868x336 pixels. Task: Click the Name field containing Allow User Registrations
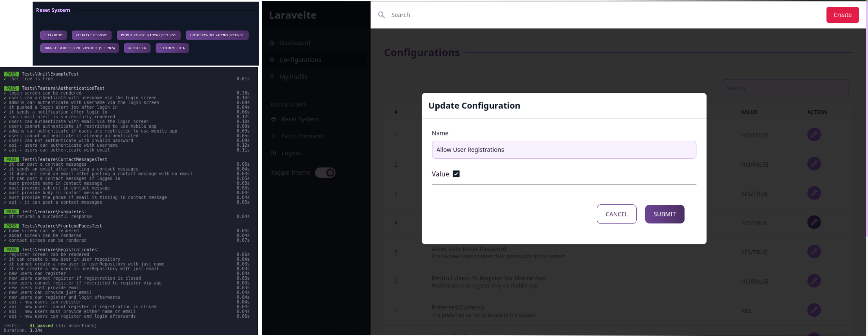[564, 150]
